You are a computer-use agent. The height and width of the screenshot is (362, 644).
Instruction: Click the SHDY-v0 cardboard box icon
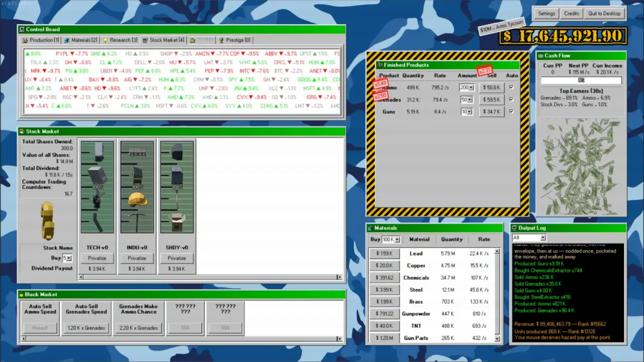pyautogui.click(x=177, y=222)
